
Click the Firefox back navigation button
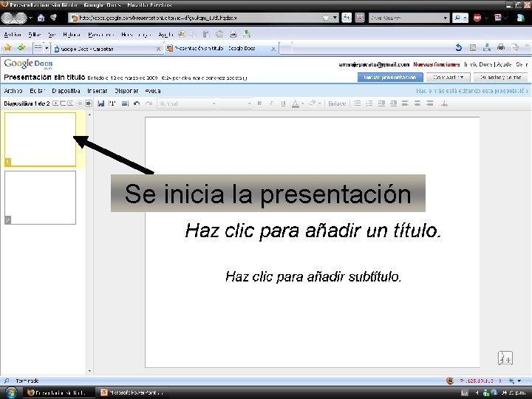click(7, 18)
